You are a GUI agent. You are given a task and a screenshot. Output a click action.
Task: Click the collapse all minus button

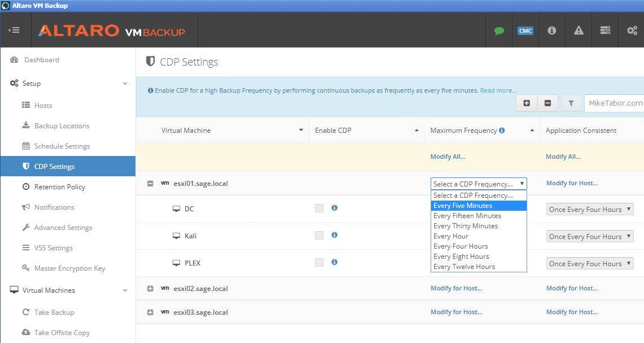pyautogui.click(x=547, y=103)
